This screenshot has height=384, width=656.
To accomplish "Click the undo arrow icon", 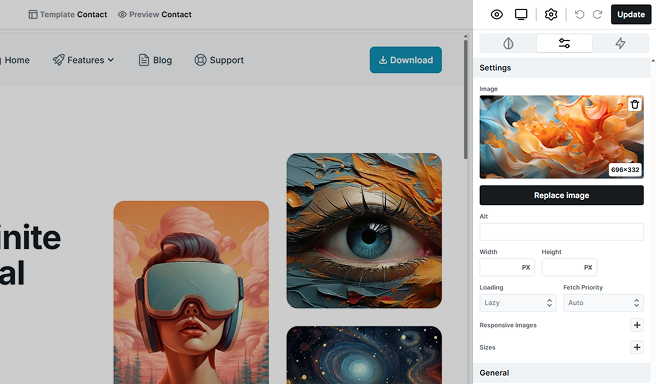I will (x=579, y=15).
